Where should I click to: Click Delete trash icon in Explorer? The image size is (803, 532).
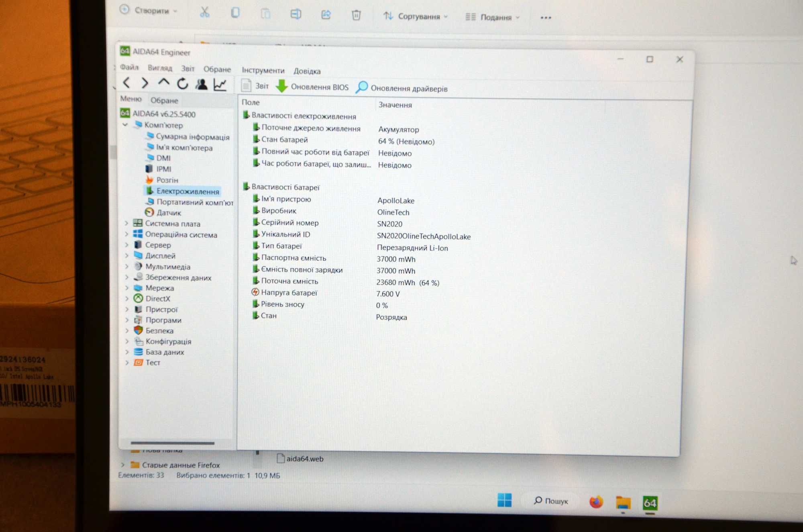[x=356, y=15]
